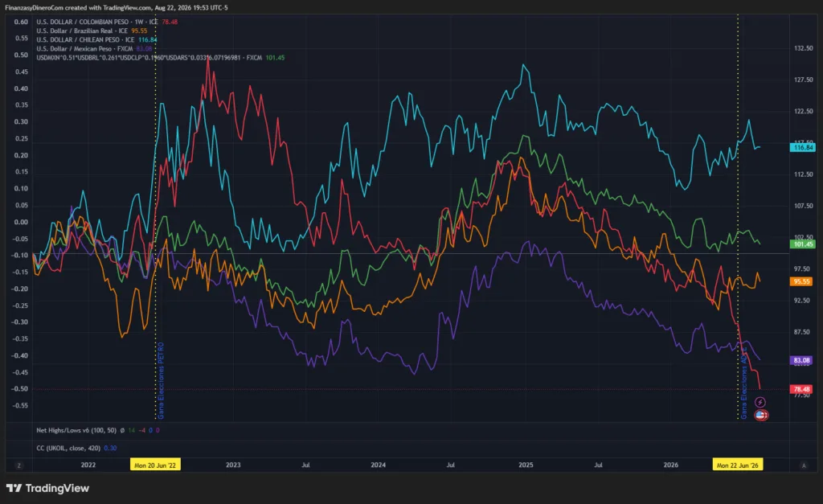Click the 92.50 label on the price scale

point(803,301)
